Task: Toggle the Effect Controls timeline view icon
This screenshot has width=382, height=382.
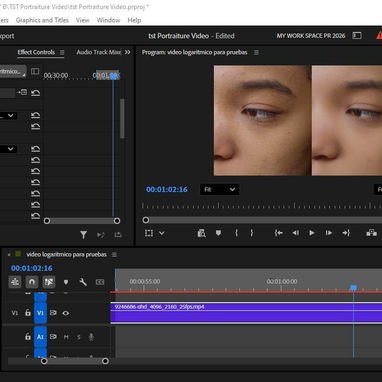Action: [x=35, y=71]
